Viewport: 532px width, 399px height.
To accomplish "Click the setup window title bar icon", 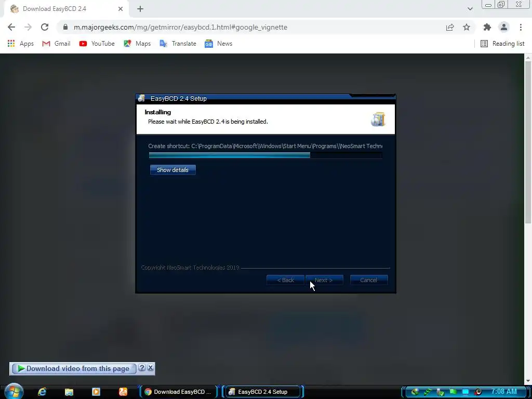I will (x=141, y=98).
